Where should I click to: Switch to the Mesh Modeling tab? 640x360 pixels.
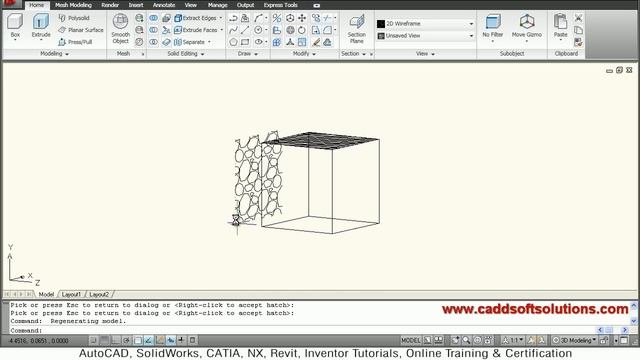(73, 5)
